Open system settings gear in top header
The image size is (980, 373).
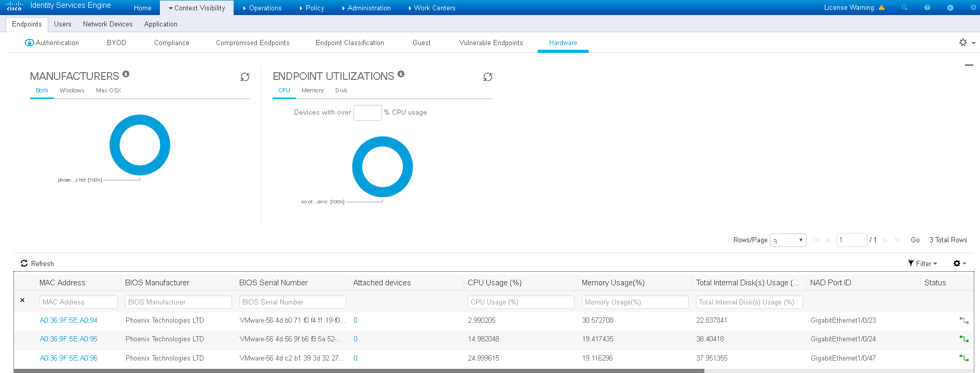973,8
